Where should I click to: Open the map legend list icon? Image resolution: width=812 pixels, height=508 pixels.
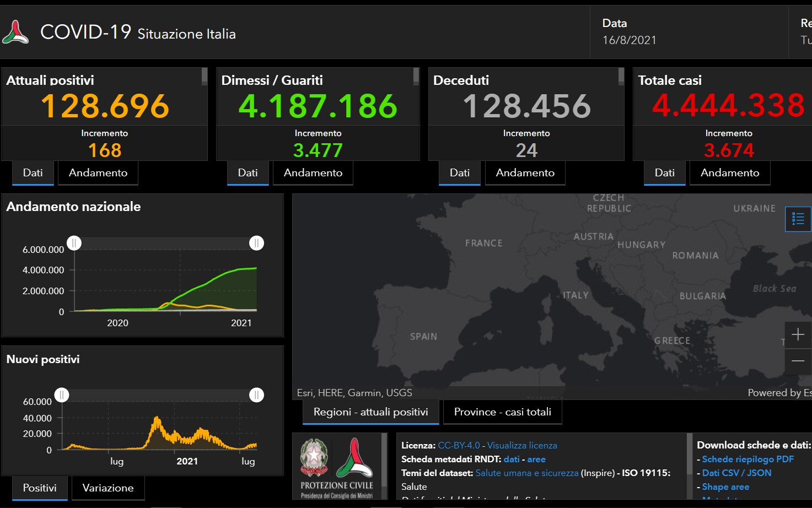[798, 219]
